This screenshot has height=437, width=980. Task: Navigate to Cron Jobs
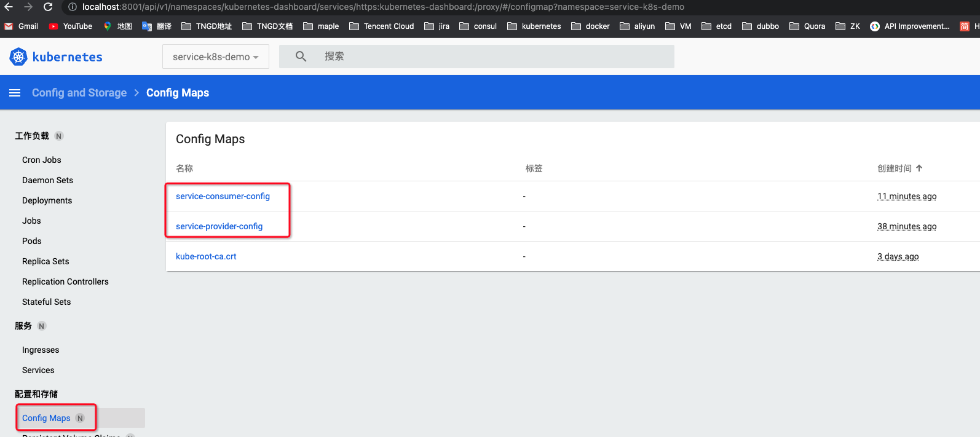pos(42,160)
